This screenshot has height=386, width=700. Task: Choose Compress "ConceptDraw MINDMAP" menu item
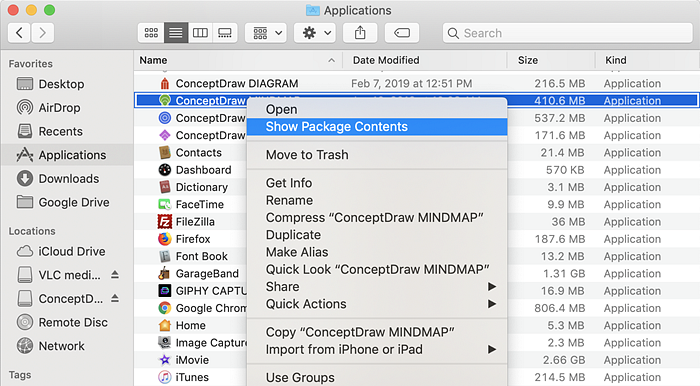coord(377,218)
